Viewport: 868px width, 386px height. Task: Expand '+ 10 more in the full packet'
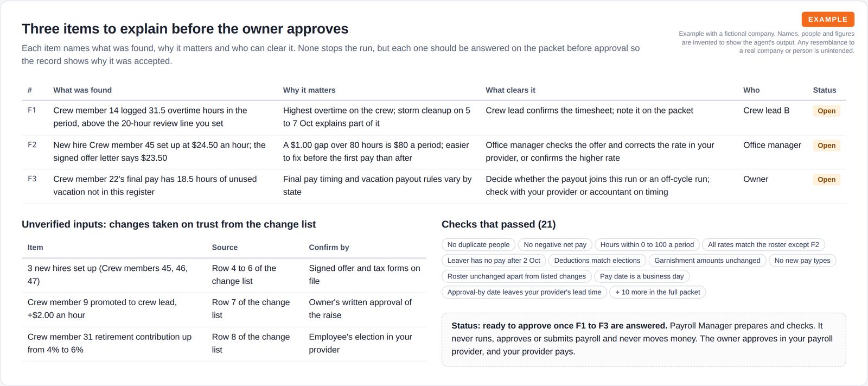pos(658,292)
